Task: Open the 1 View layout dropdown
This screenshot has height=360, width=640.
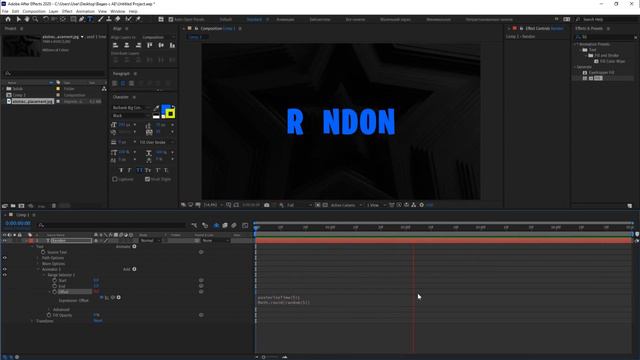Action: [x=376, y=205]
